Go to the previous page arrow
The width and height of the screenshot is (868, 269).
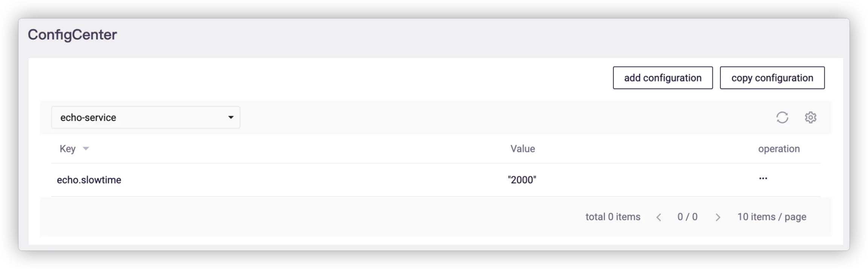[659, 217]
